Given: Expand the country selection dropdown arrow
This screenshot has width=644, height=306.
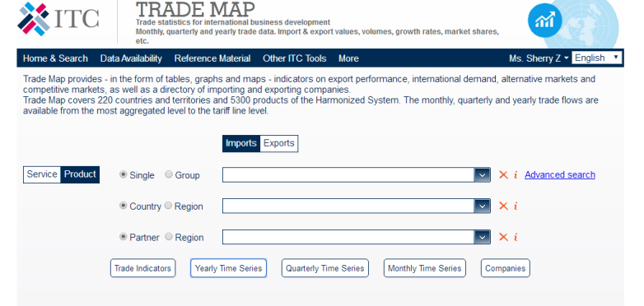Looking at the screenshot, I should click(482, 206).
